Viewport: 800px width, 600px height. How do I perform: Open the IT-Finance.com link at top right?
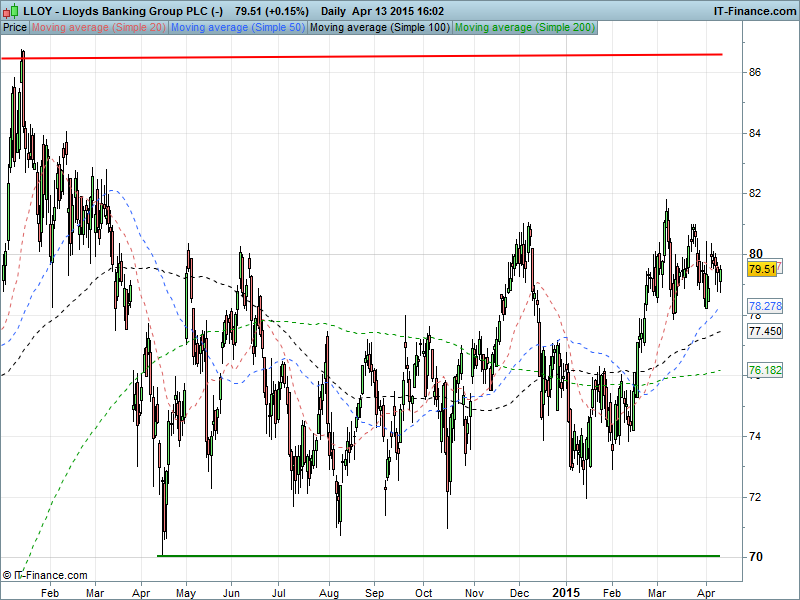click(753, 10)
